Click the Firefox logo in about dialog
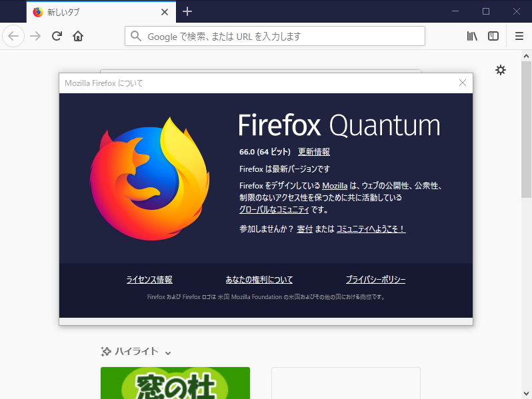Viewport: 532px width, 399px height. (149, 179)
